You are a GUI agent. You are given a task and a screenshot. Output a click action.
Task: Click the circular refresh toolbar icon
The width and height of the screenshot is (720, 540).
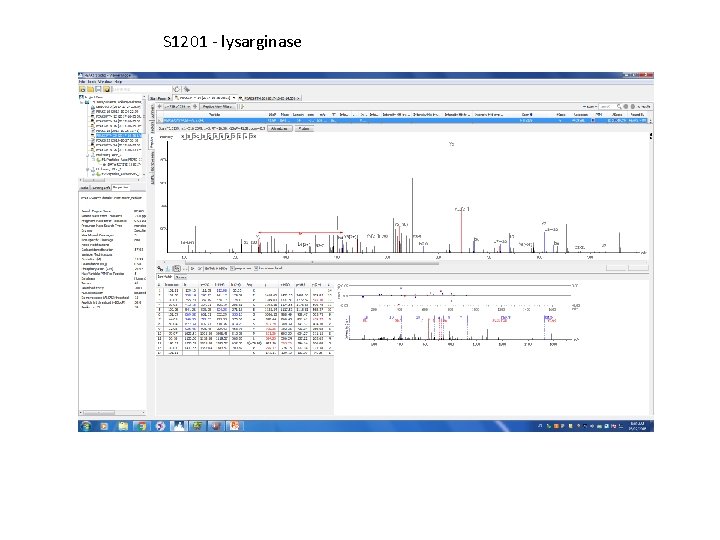click(176, 89)
